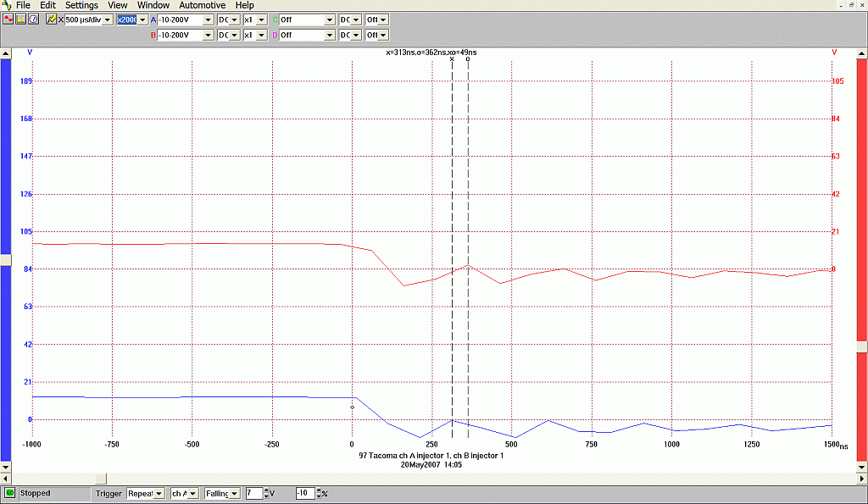Open the Automotive menu

[202, 5]
